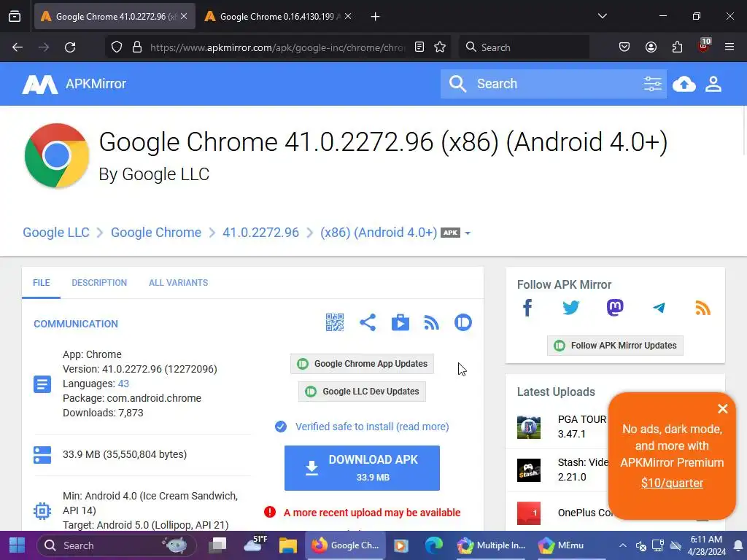747x560 pixels.
Task: Click the site padlock security icon
Action: (137, 47)
